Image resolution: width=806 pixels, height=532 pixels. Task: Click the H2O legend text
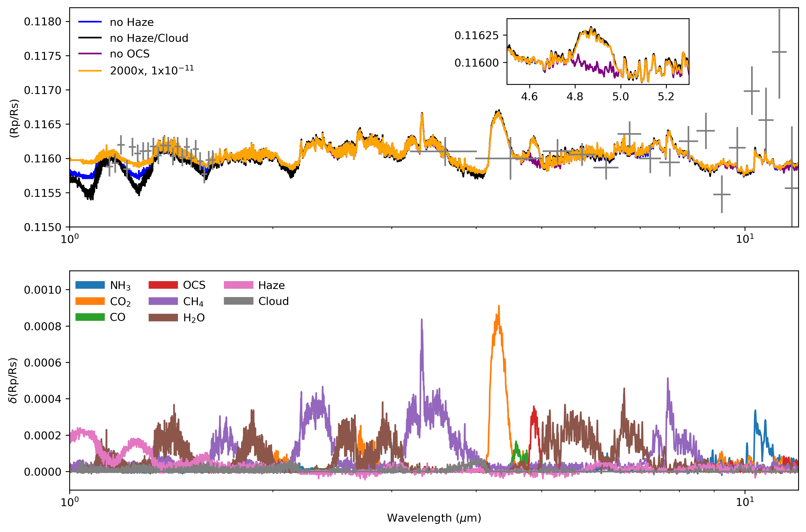click(x=194, y=318)
